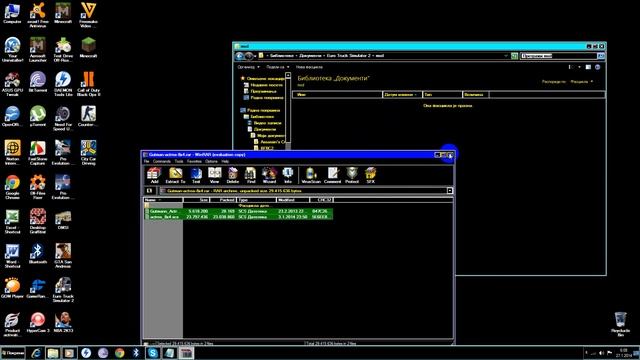The width and height of the screenshot is (640, 360).
Task: Toggle the preview pane in Explorer
Action: (x=588, y=67)
